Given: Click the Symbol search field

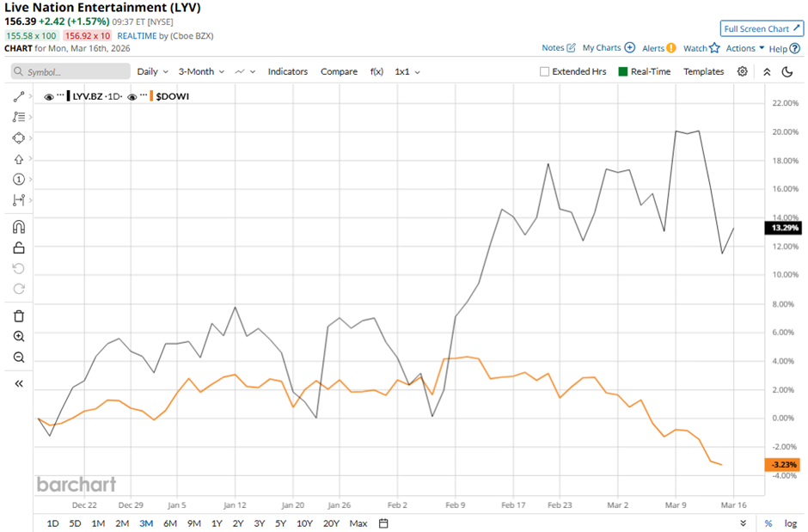Looking at the screenshot, I should [x=70, y=71].
